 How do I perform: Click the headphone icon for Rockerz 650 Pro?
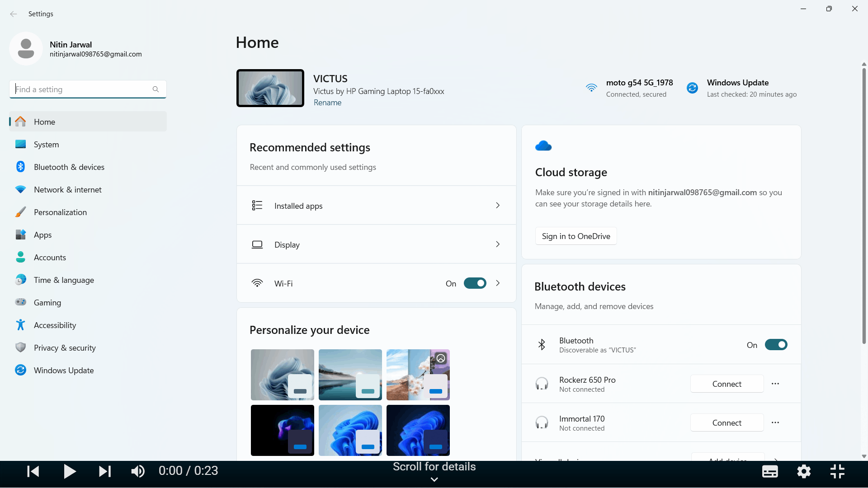[542, 384]
